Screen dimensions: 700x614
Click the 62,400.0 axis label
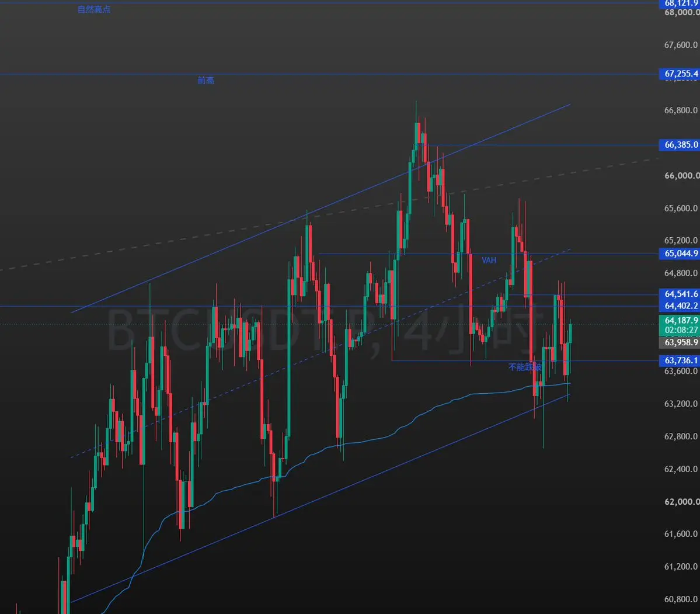point(682,469)
